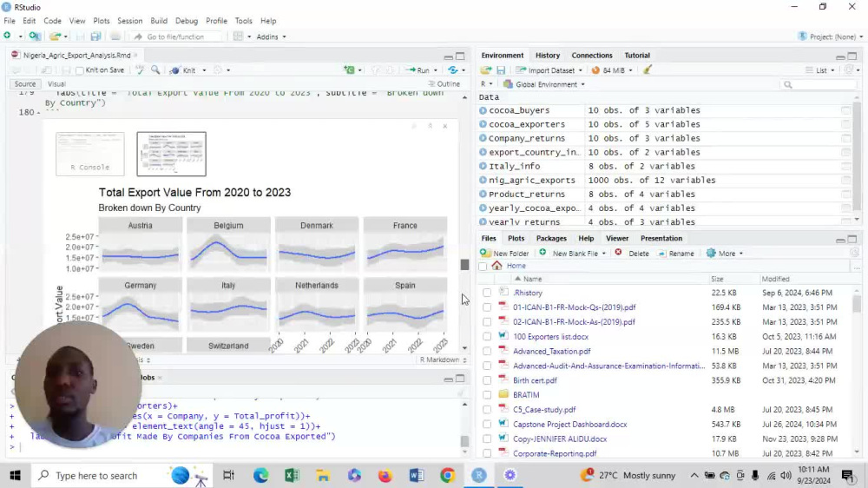868x488 pixels.
Task: Toggle the Knit on Save checkbox
Action: pos(80,71)
